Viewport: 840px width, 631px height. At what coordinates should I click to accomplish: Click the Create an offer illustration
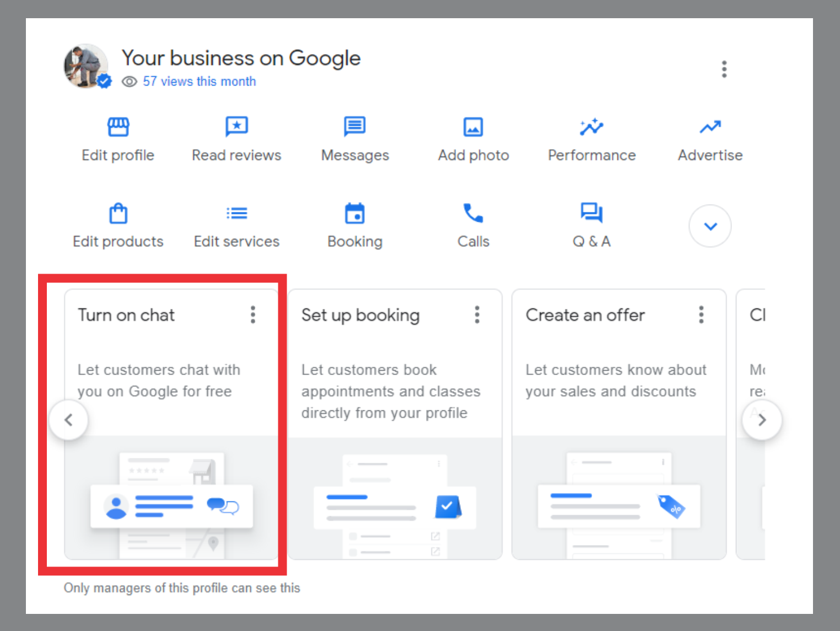[x=619, y=498]
